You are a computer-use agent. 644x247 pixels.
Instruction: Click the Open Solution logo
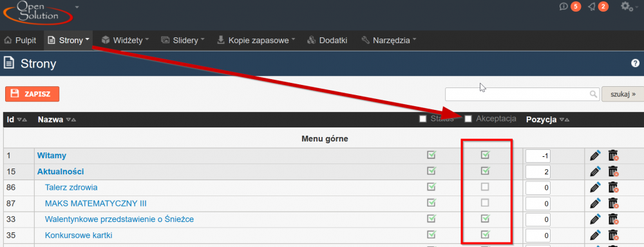(x=38, y=12)
